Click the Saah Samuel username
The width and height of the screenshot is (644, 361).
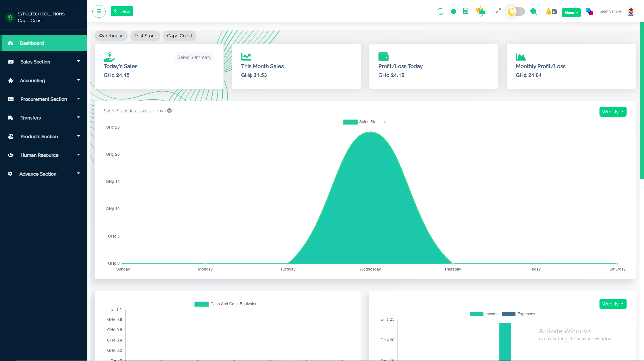click(610, 11)
